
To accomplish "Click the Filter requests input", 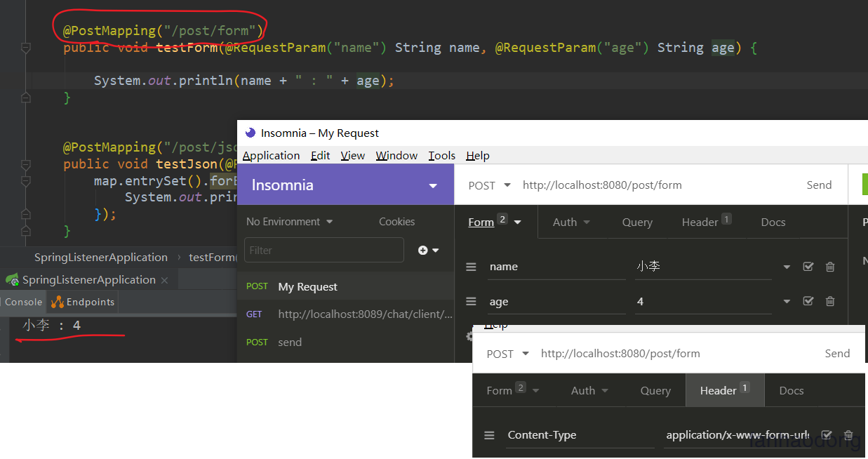I will [324, 250].
